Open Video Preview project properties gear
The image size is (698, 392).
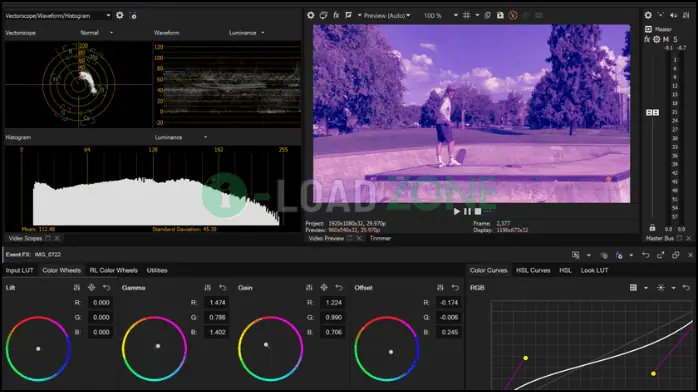(311, 15)
